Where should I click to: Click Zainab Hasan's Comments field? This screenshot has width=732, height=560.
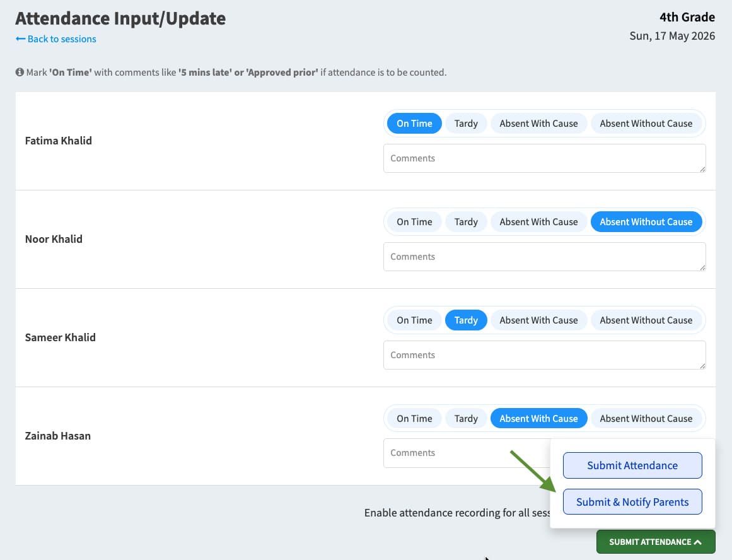(467, 453)
